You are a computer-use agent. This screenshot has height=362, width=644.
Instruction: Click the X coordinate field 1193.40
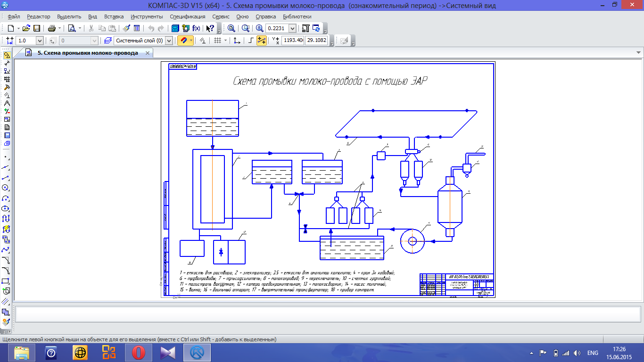click(293, 41)
